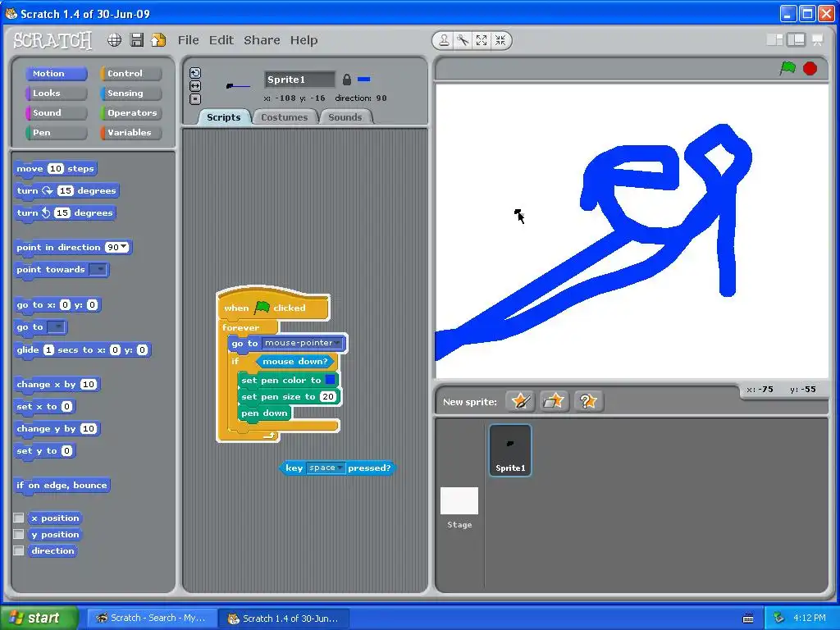This screenshot has height=630, width=840.
Task: Click the save project floppy icon
Action: (x=137, y=40)
